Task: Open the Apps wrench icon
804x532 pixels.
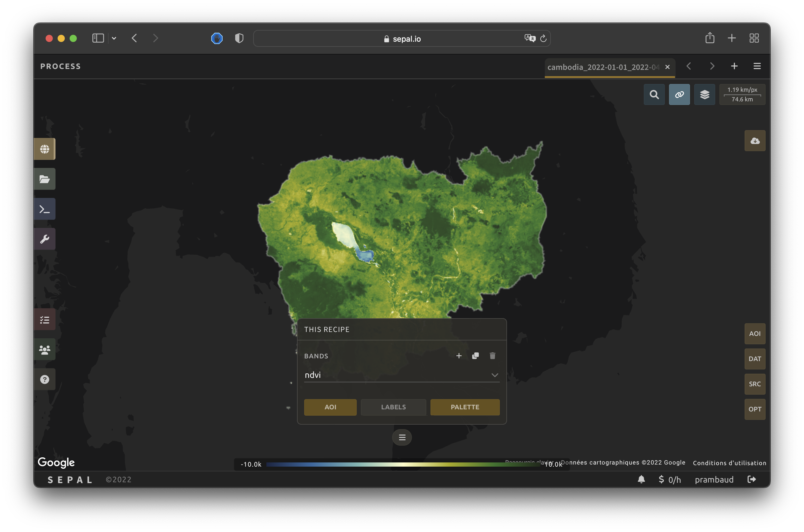Action: tap(44, 239)
